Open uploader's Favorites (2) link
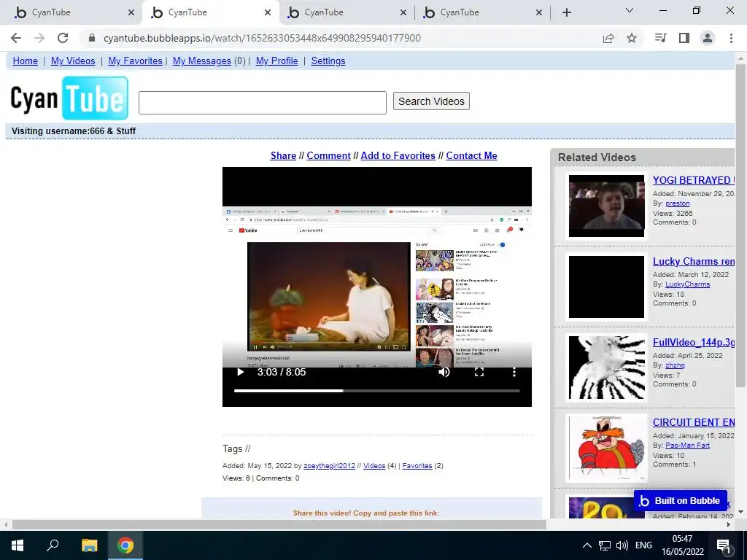 (x=417, y=466)
